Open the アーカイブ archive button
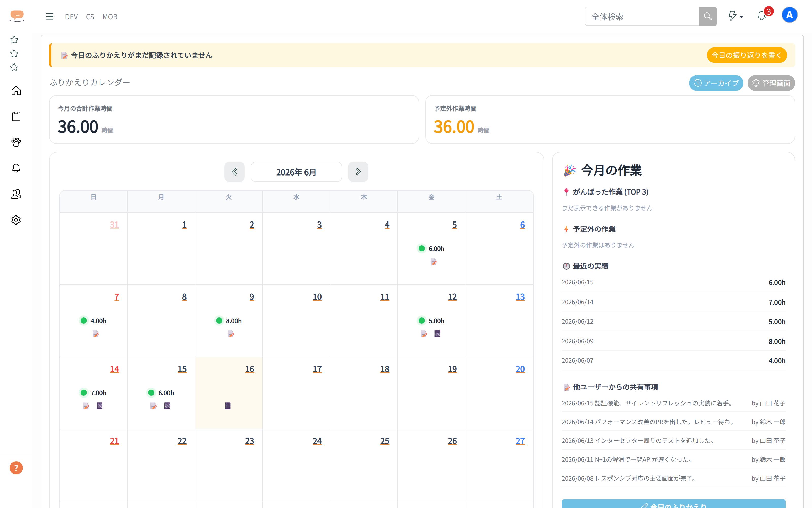 tap(716, 83)
